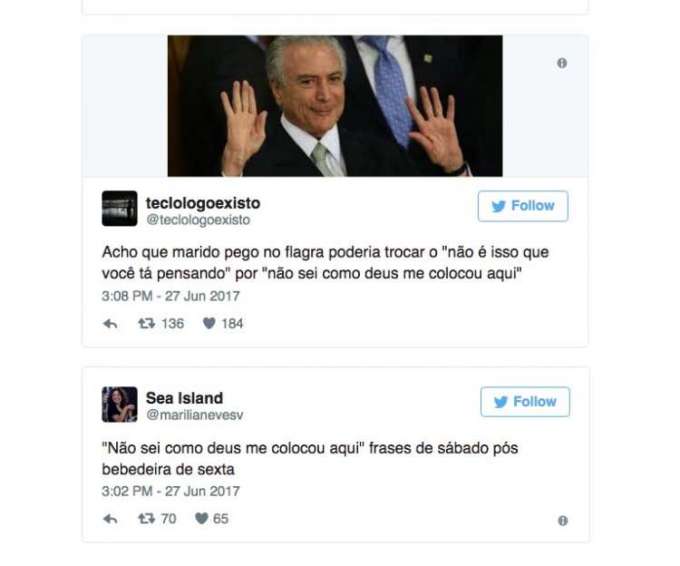Retweet the teclologoexisto tweet
The width and height of the screenshot is (680, 566).
tap(147, 324)
